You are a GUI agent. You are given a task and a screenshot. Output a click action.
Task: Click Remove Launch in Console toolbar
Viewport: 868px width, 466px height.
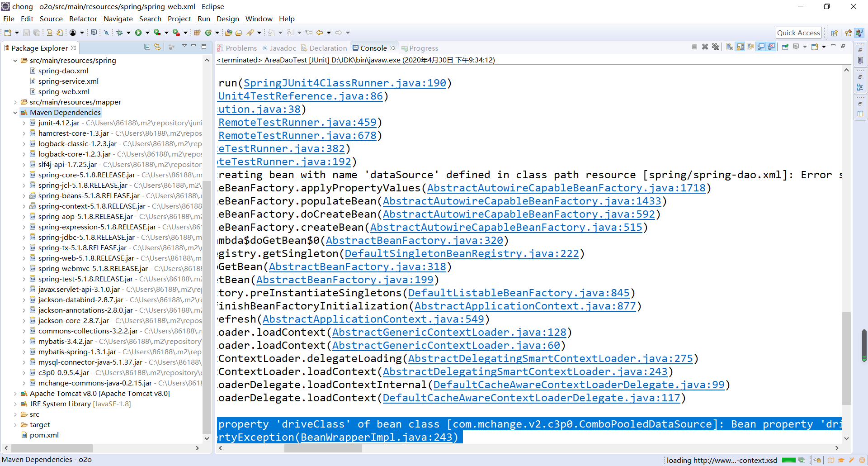tap(705, 47)
